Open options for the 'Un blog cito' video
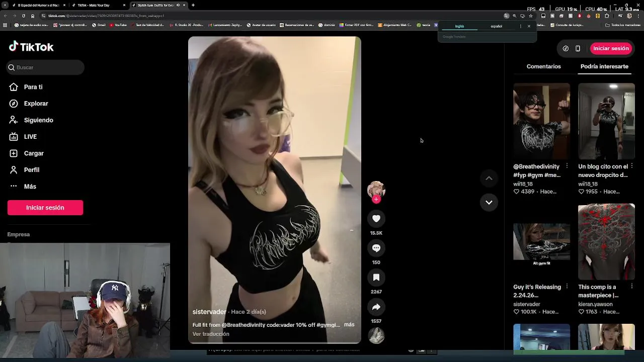 pos(632,166)
